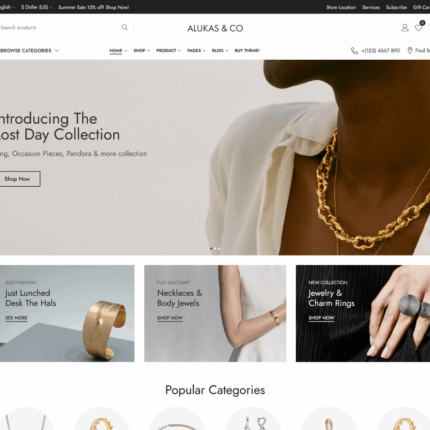Select the second slider dot indicator
This screenshot has height=430, width=430.
(215, 248)
